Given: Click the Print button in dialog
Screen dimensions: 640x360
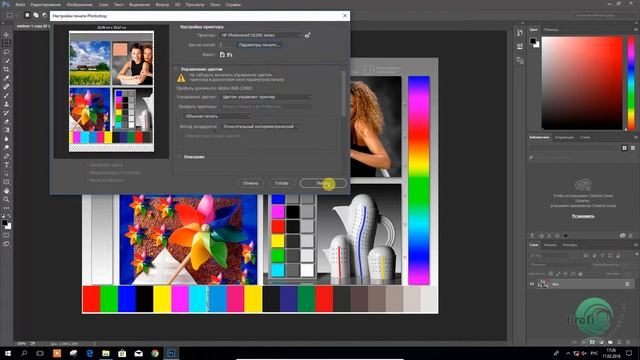Looking at the screenshot, I should pos(323,183).
